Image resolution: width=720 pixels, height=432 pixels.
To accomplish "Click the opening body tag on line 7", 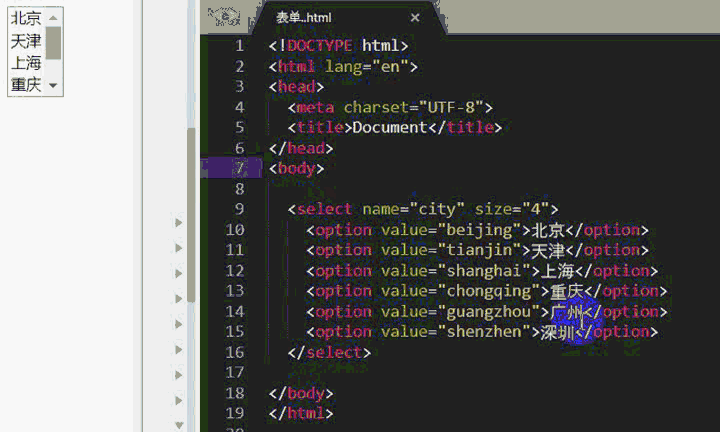I will point(296,168).
